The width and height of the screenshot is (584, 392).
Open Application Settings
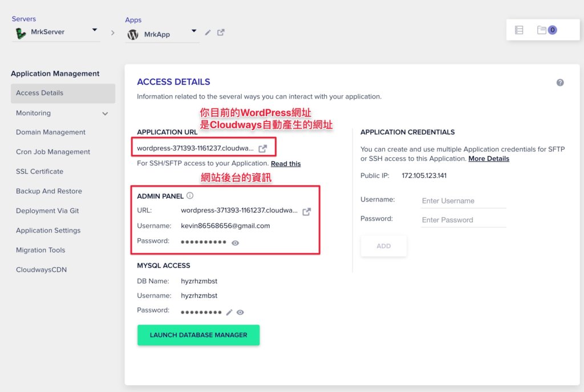(48, 230)
